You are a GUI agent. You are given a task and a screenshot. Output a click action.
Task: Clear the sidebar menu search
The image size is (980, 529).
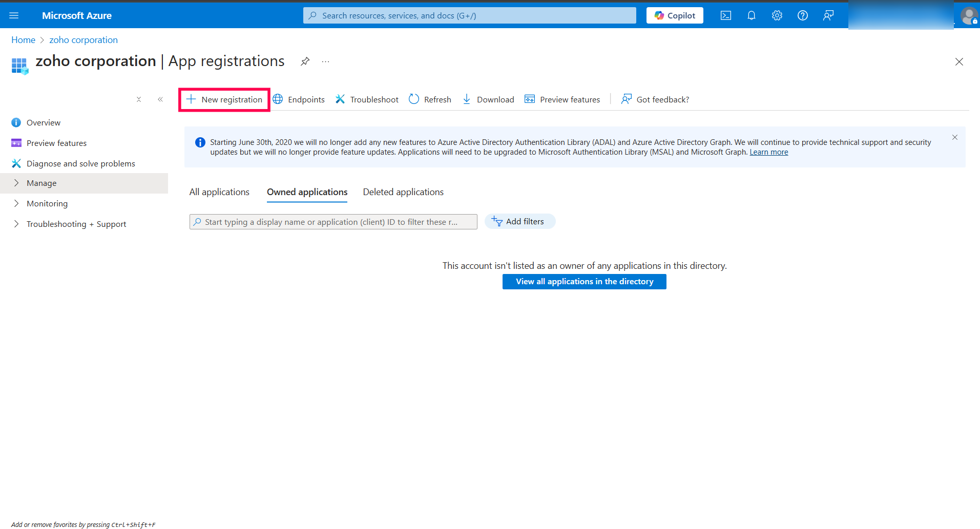pyautogui.click(x=139, y=99)
